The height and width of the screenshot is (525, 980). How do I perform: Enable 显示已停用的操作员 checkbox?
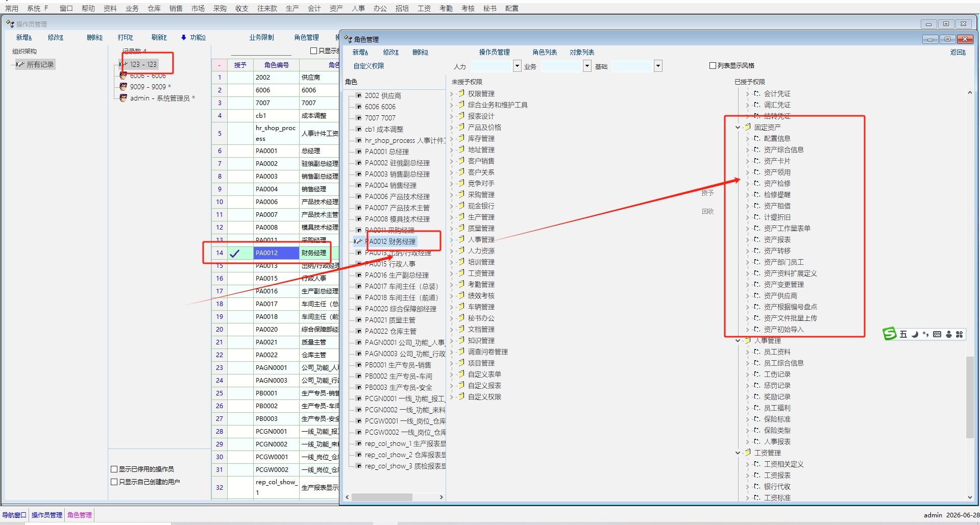coord(114,469)
